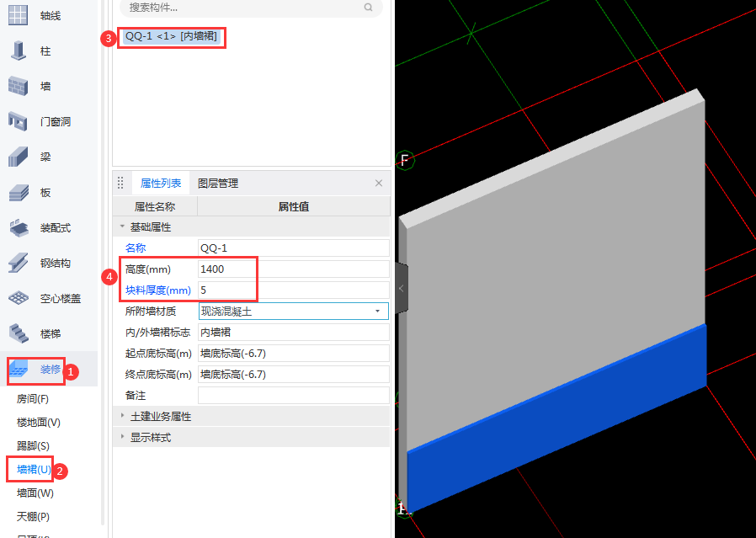
Task: Click the 内/外墙裙标志 value 内墙裙
Action: click(x=294, y=333)
